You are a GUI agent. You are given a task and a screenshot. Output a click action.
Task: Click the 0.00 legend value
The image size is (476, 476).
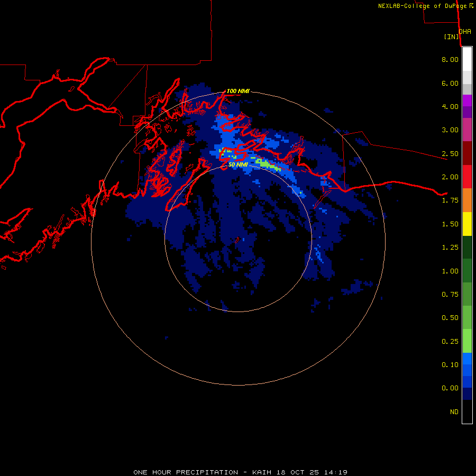(450, 388)
